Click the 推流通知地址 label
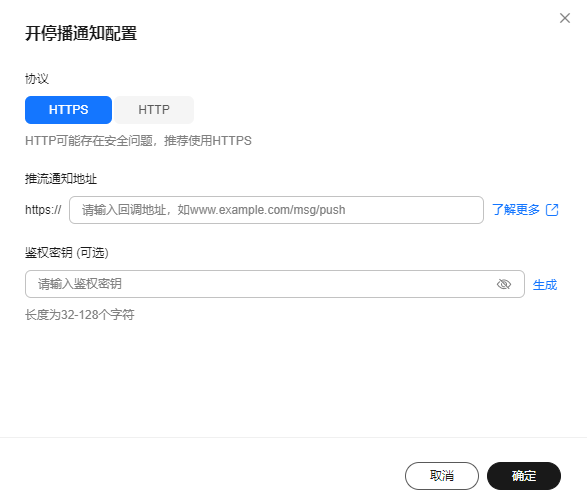Image resolution: width=587 pixels, height=501 pixels. pos(61,179)
